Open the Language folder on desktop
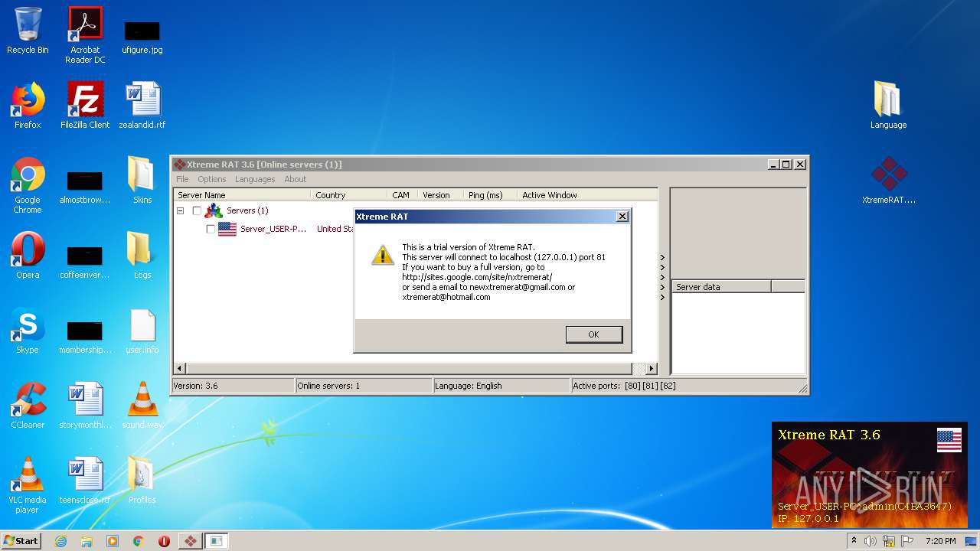 point(888,106)
